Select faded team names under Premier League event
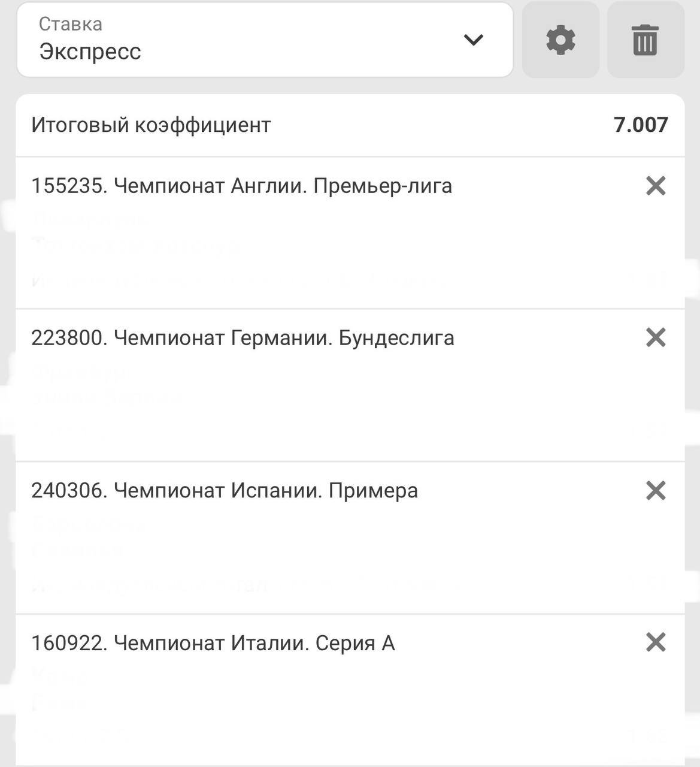 (x=135, y=233)
